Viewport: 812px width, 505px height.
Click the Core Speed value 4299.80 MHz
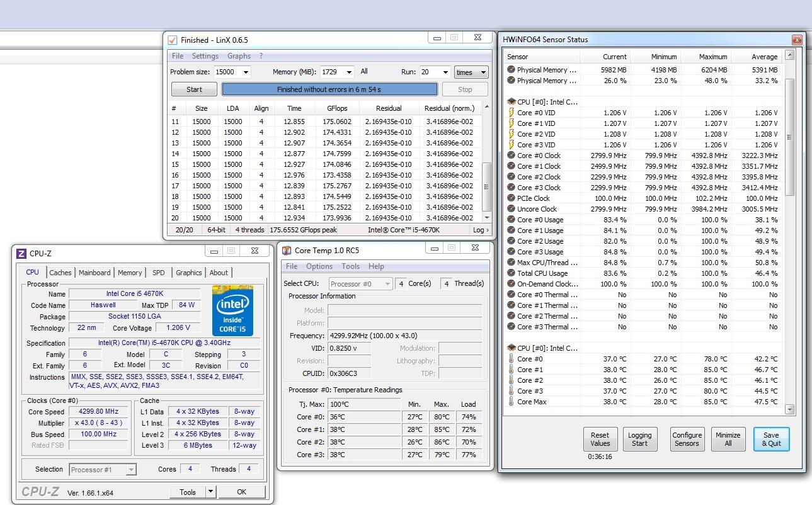[x=98, y=411]
